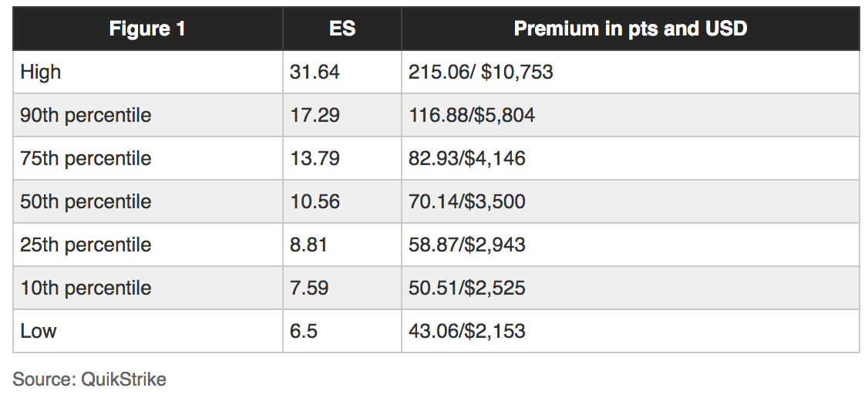Click the premium cell 58.87/$2,943
This screenshot has width=868, height=398.
pos(467,245)
